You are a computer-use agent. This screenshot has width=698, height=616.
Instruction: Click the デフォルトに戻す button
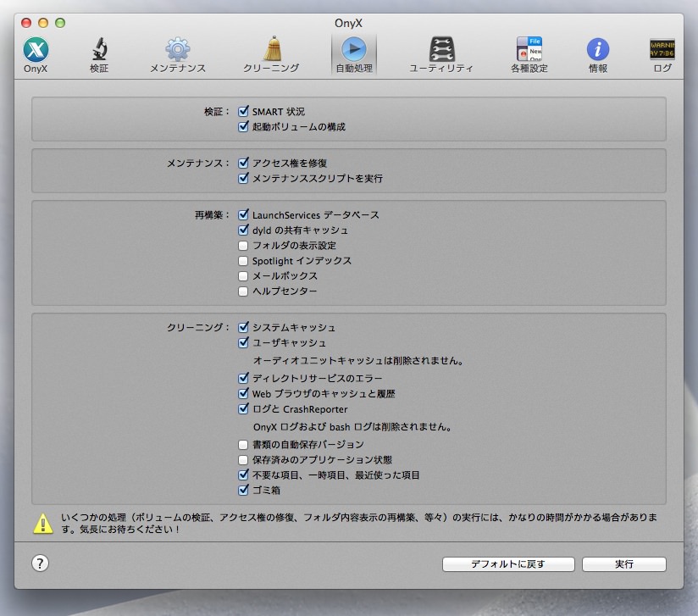[x=508, y=563]
